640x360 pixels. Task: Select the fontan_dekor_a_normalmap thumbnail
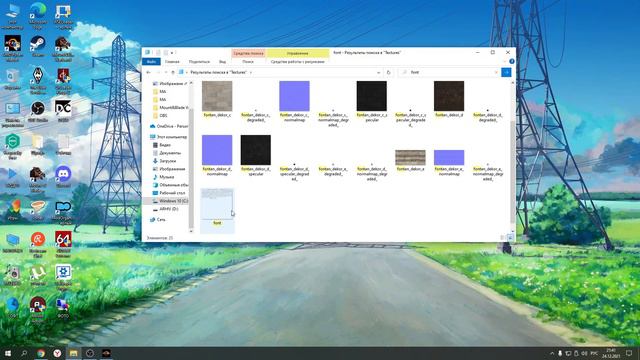(449, 158)
